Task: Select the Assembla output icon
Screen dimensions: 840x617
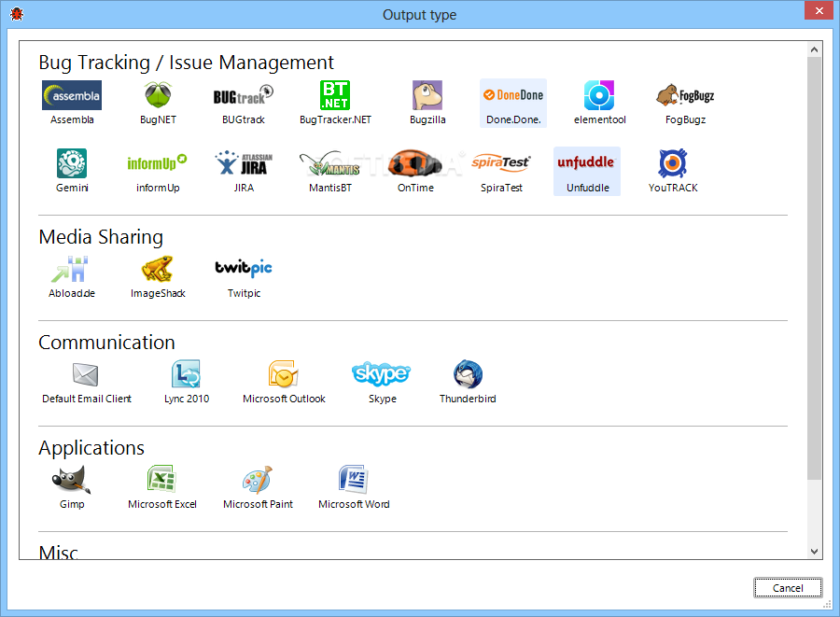Action: click(x=72, y=95)
